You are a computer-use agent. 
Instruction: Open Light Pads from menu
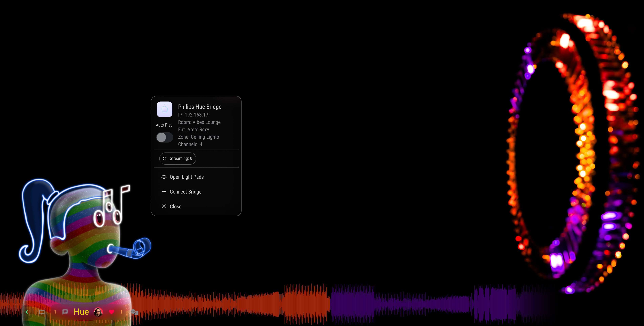coord(186,177)
